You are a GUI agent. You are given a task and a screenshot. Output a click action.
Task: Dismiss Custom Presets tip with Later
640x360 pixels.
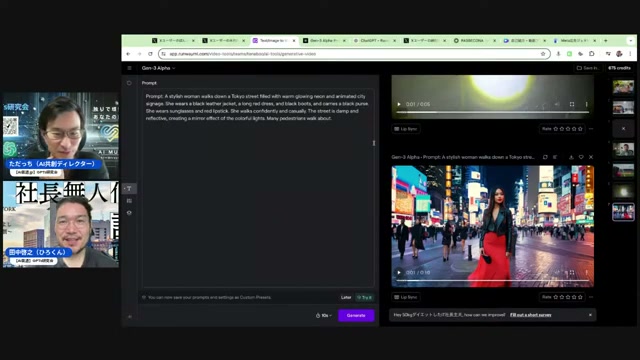tap(346, 297)
